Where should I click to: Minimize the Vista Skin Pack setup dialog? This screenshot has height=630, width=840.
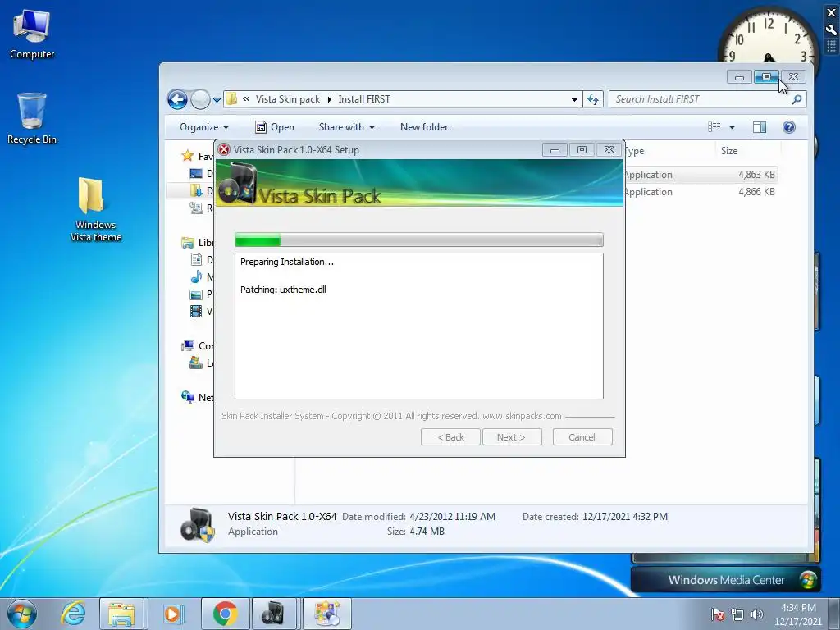(x=555, y=150)
